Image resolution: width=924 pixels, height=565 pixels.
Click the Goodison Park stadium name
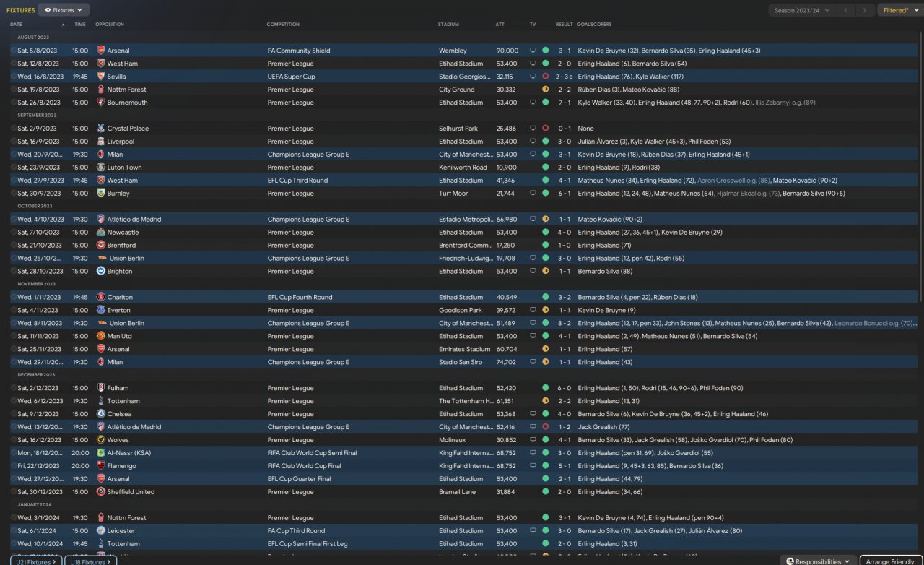461,311
